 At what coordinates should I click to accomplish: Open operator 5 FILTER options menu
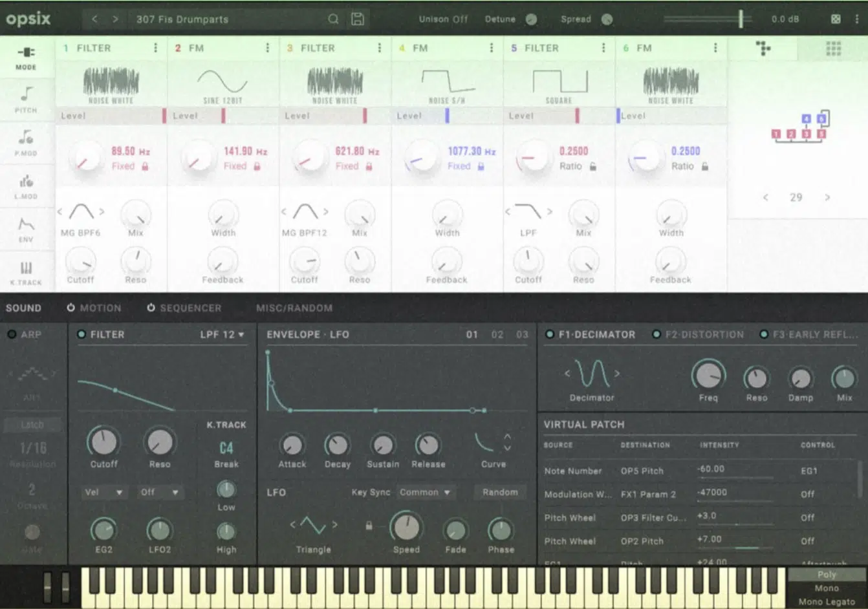pos(603,48)
